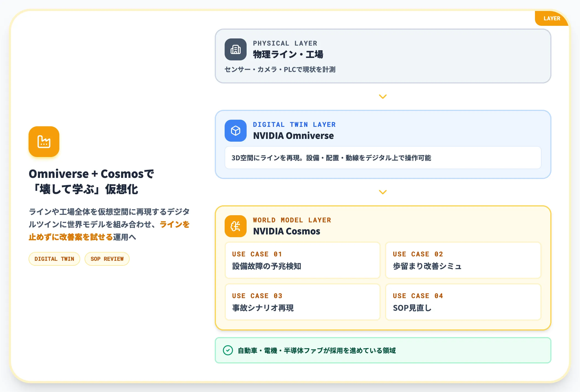Click センサー・カメラ・PLCで現状を計測 text
This screenshot has height=392, width=580.
click(x=280, y=69)
